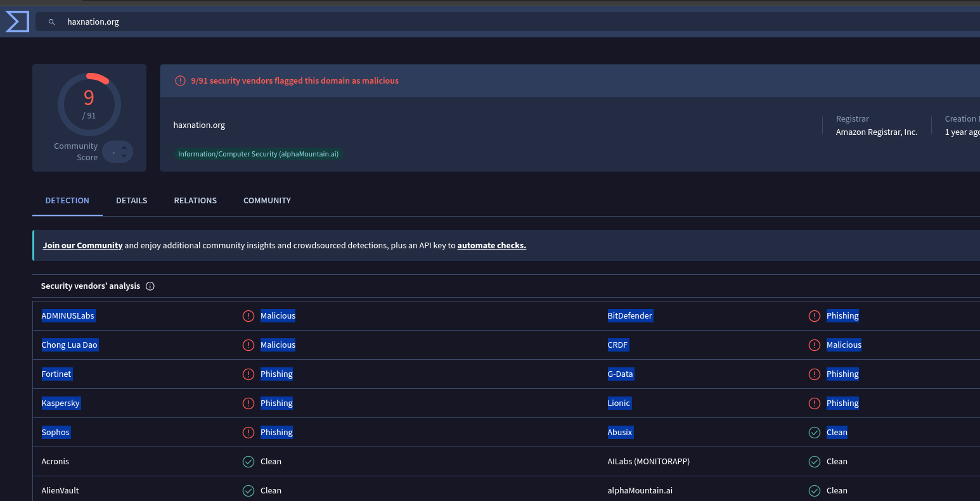Click the Lionic phishing warning icon
Viewport: 980px width, 501px height.
coord(815,403)
